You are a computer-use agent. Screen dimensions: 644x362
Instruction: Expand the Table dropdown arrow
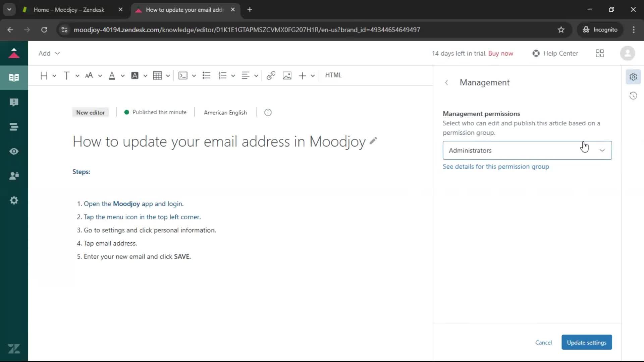click(x=168, y=76)
